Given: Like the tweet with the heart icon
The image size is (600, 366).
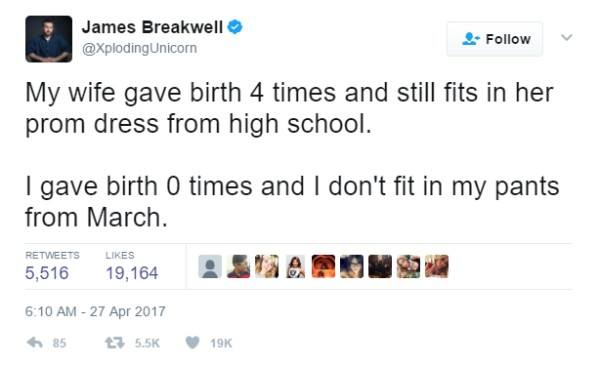Looking at the screenshot, I should pyautogui.click(x=192, y=343).
